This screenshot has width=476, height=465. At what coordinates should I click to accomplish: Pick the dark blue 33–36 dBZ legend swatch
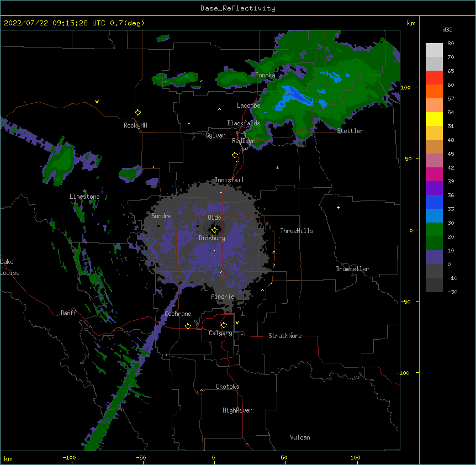[434, 202]
